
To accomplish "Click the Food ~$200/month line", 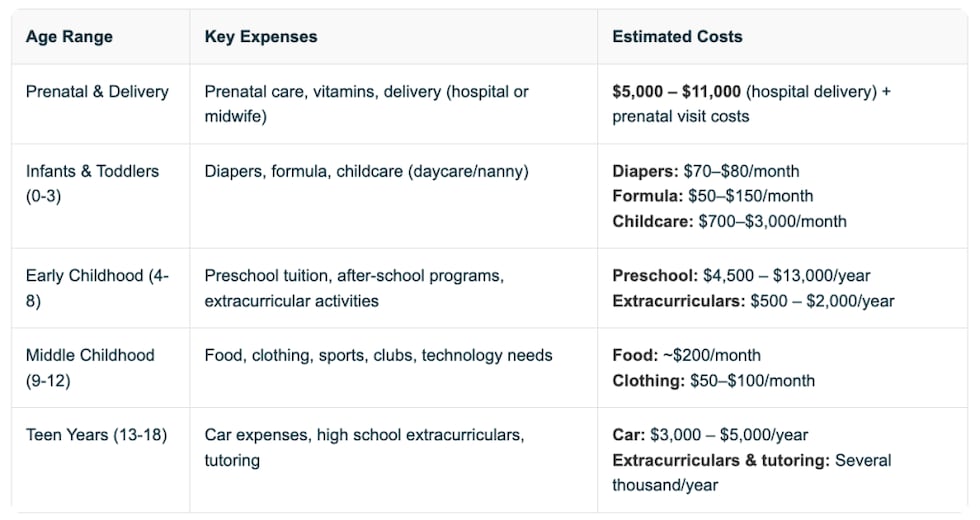I will pyautogui.click(x=686, y=355).
